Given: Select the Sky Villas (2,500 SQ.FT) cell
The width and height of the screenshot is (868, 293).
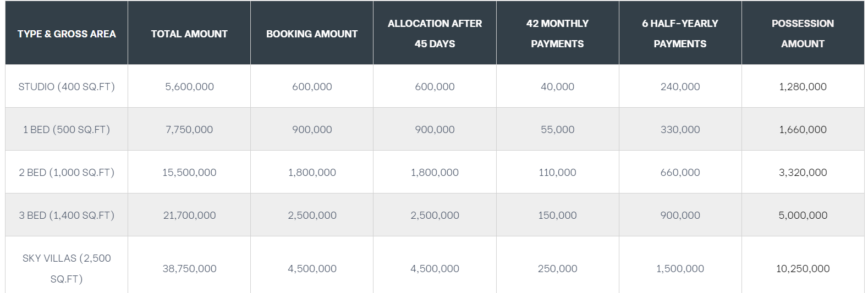Looking at the screenshot, I should pyautogui.click(x=67, y=268).
